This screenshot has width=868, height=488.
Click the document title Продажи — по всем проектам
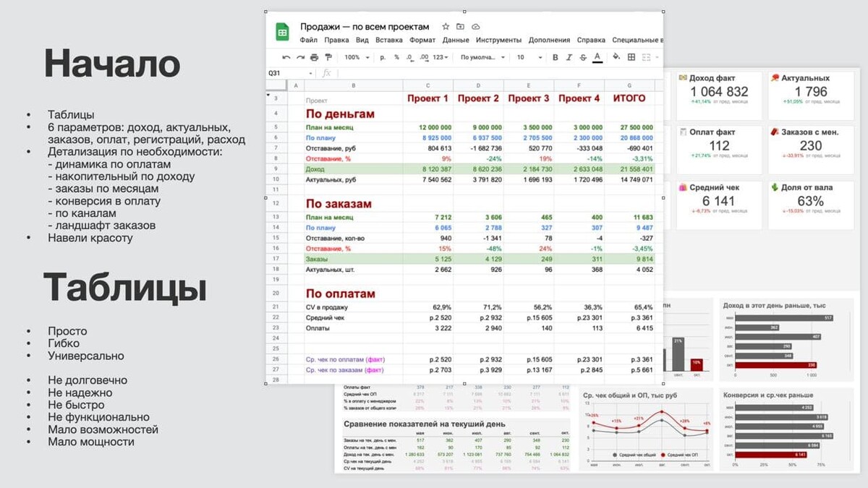pyautogui.click(x=365, y=27)
